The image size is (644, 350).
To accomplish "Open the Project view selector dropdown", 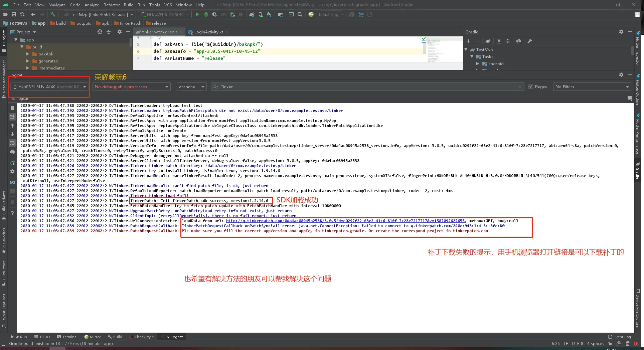I will [23, 32].
